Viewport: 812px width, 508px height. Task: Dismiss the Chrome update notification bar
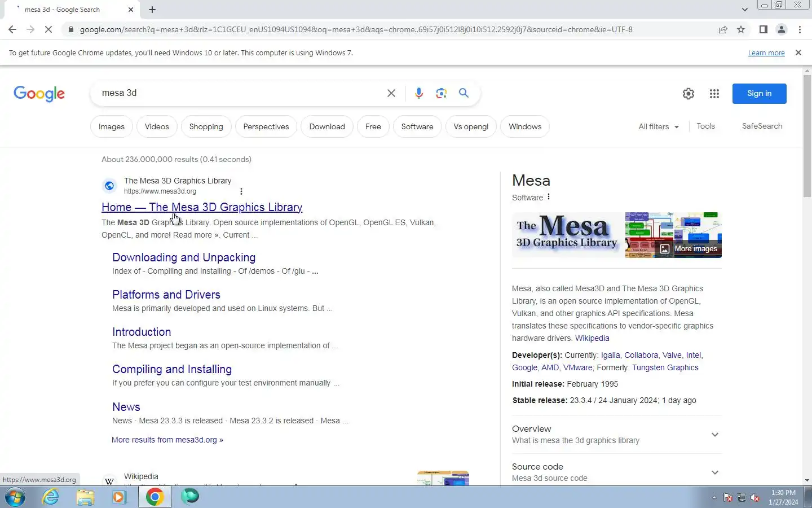(798, 52)
